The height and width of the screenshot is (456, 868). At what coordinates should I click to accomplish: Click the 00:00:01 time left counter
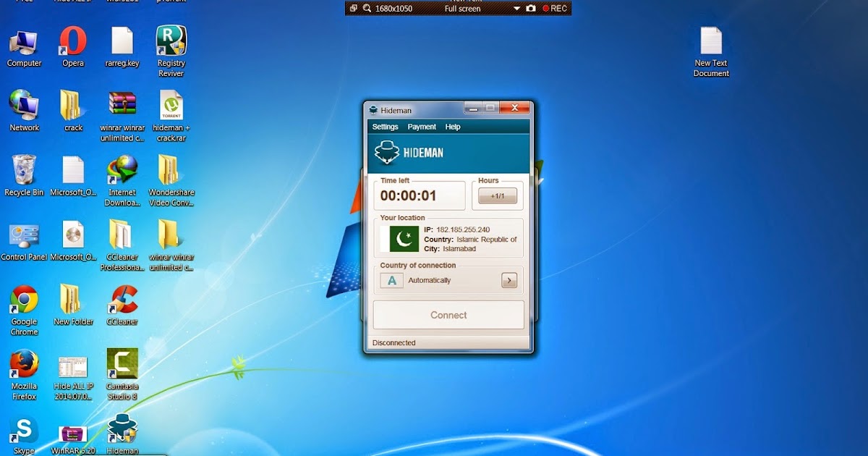pos(409,195)
